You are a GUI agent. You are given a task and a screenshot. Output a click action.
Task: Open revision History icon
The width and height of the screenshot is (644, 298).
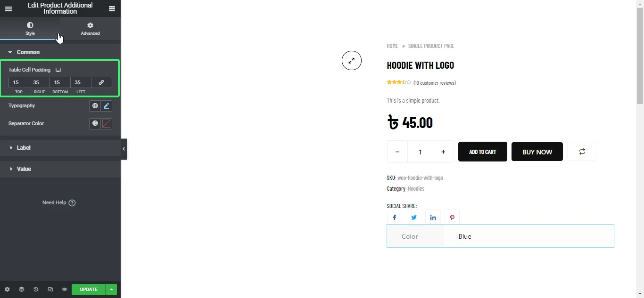click(x=36, y=290)
